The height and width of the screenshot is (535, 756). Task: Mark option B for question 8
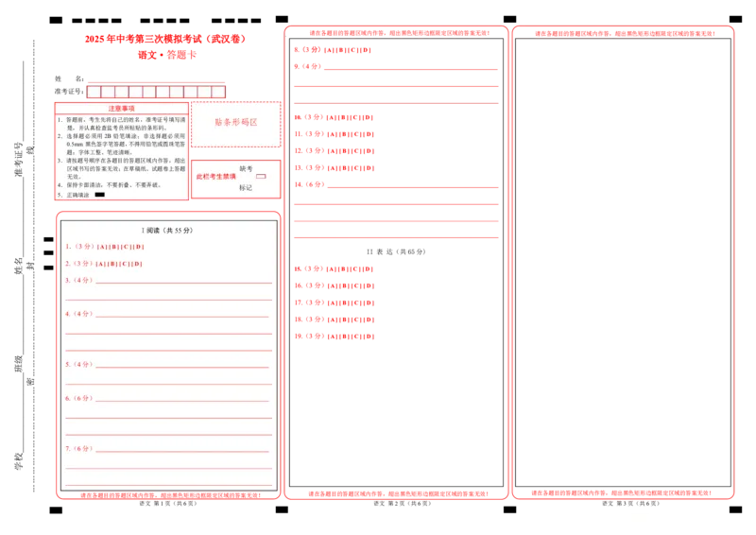coord(341,50)
